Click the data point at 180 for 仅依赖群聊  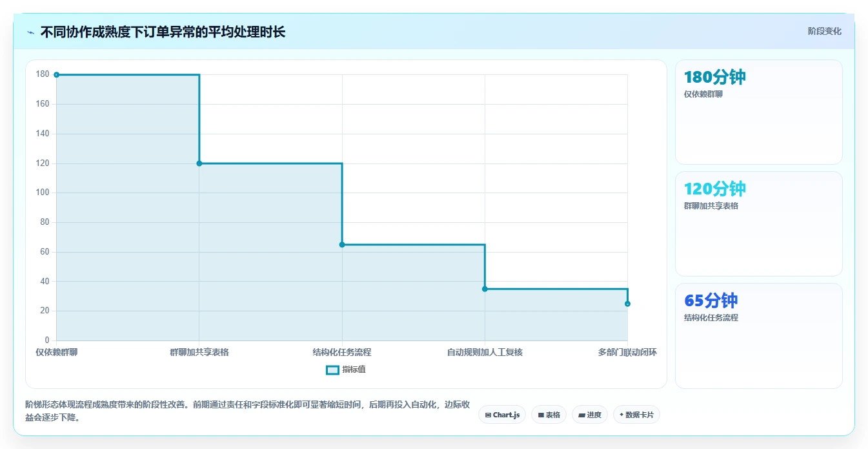(57, 75)
